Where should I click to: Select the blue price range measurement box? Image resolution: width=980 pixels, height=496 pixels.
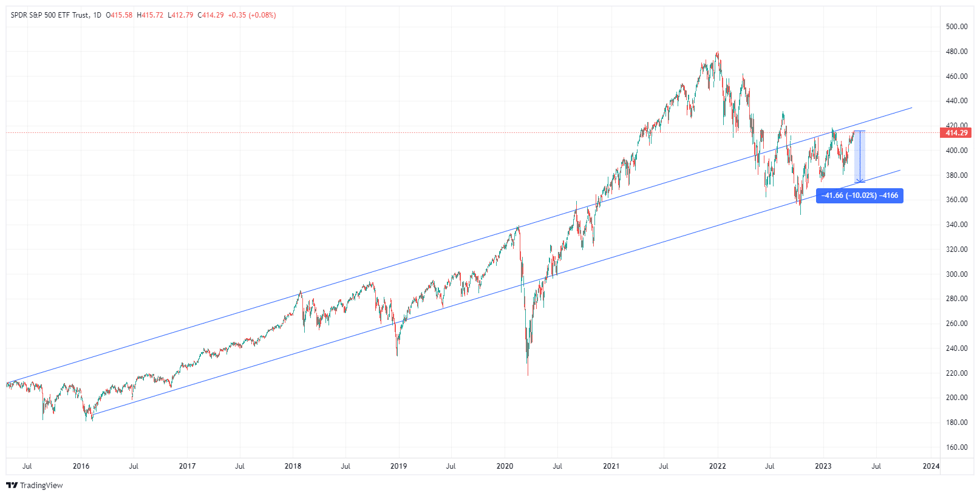(859, 157)
